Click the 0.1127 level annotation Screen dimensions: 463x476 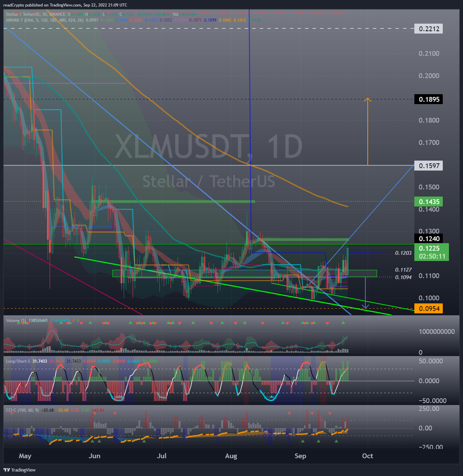tap(403, 270)
